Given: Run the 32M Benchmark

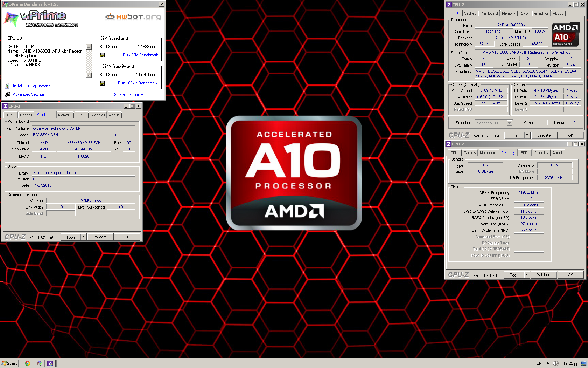Looking at the screenshot, I should click(140, 55).
